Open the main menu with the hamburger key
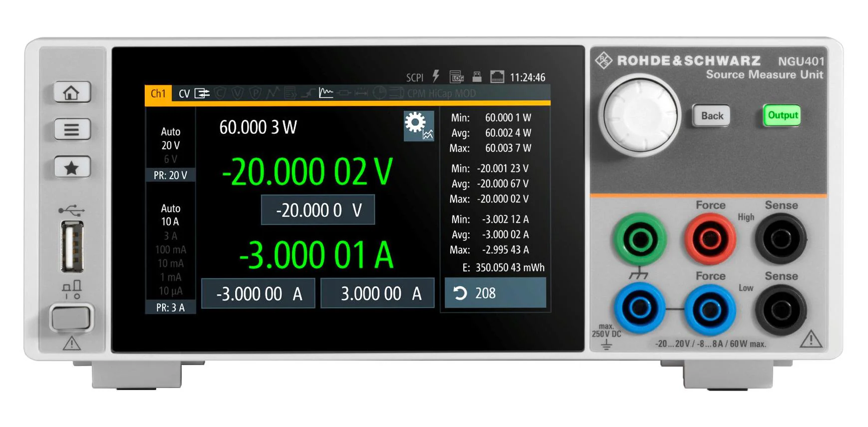 tap(72, 130)
